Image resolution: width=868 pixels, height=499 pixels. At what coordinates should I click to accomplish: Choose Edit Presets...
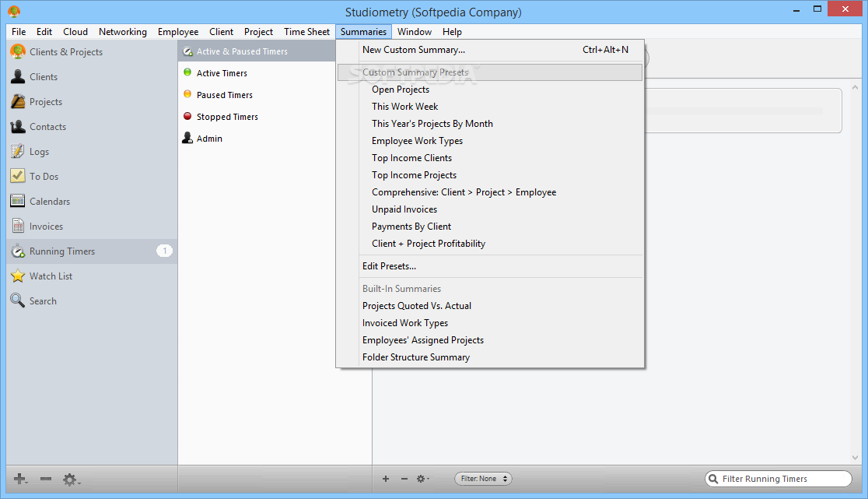click(490, 266)
